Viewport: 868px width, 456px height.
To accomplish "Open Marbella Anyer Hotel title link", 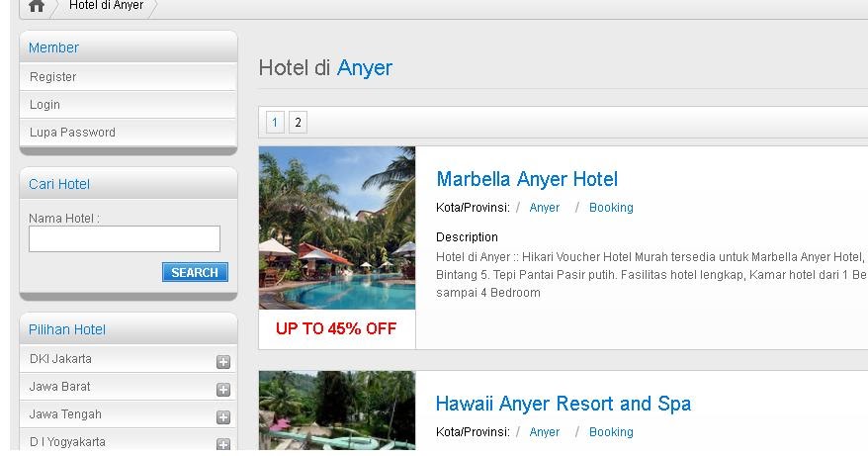I will 527,179.
